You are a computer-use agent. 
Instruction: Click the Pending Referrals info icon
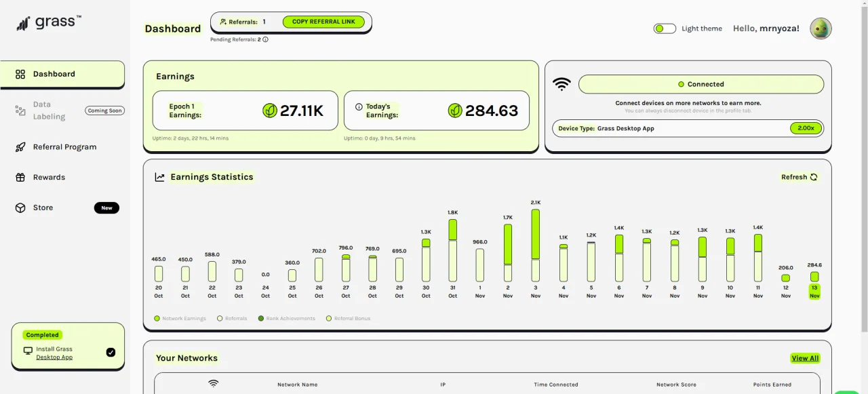point(265,39)
